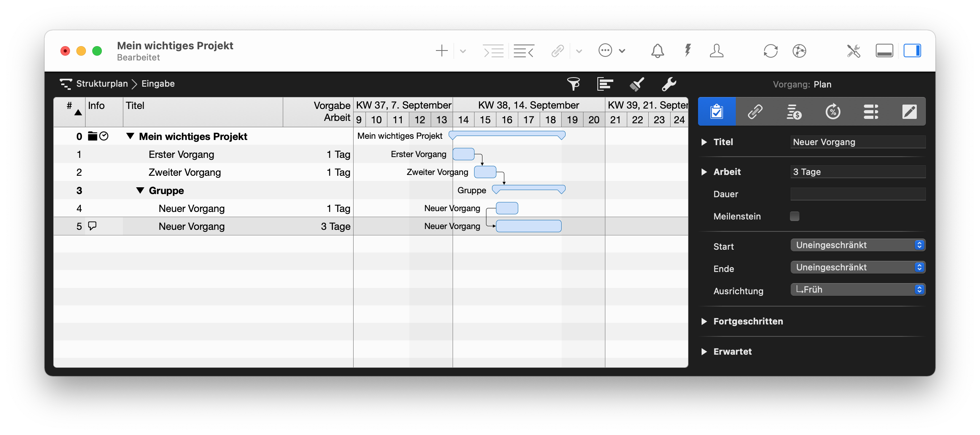Select the percentage progress inspector icon

[833, 111]
